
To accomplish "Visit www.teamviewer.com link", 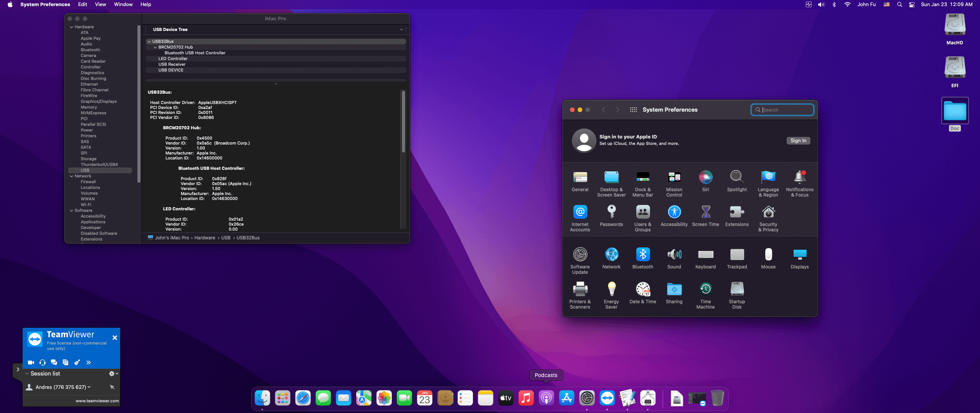I will (97, 401).
